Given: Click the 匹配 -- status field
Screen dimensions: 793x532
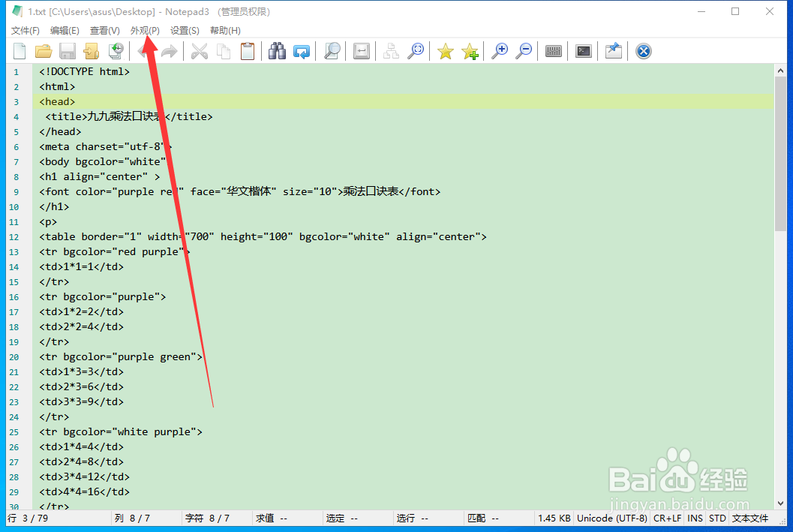Looking at the screenshot, I should (x=499, y=518).
